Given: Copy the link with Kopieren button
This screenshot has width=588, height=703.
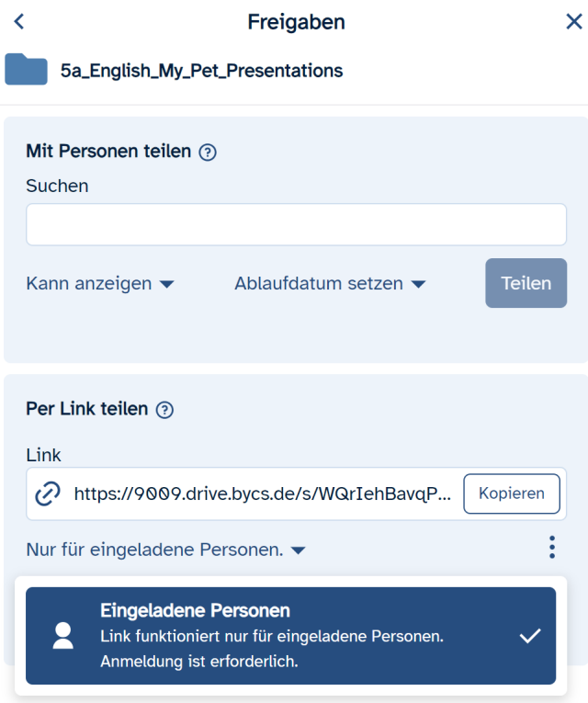Looking at the screenshot, I should pyautogui.click(x=511, y=493).
